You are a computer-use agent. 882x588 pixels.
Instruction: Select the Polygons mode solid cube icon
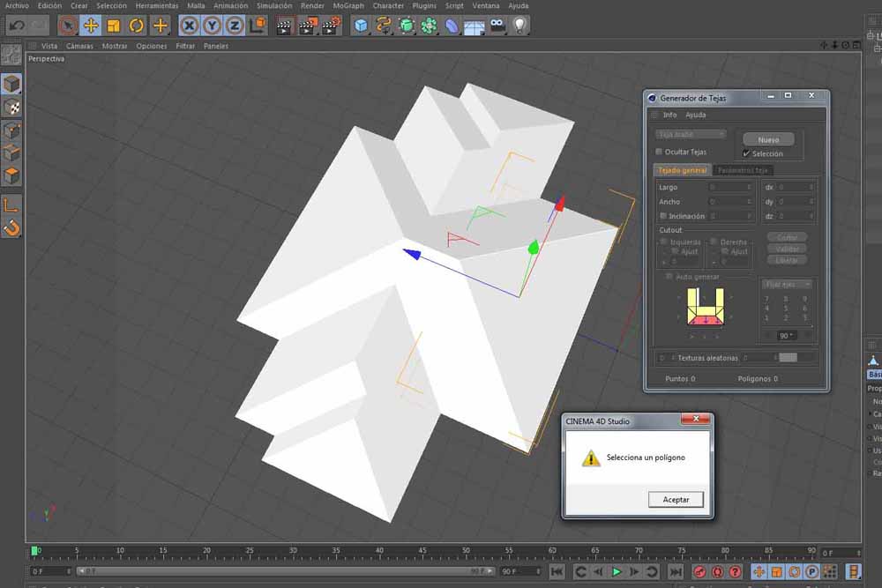tap(11, 176)
